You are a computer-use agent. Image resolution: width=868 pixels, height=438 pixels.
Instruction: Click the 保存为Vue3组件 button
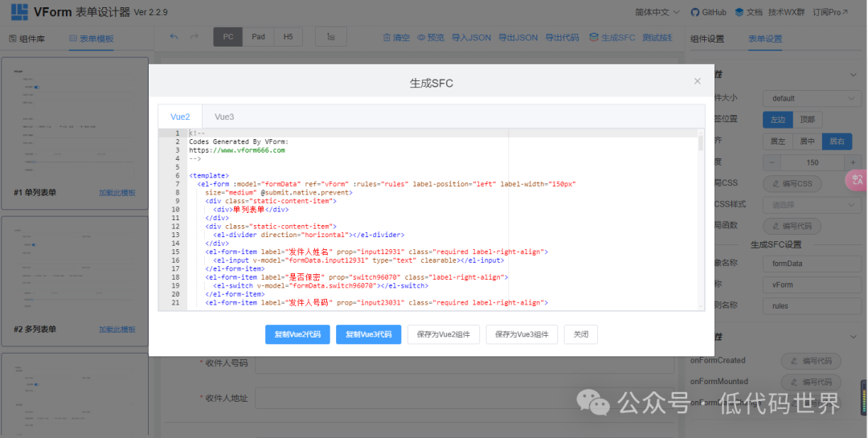(522, 334)
